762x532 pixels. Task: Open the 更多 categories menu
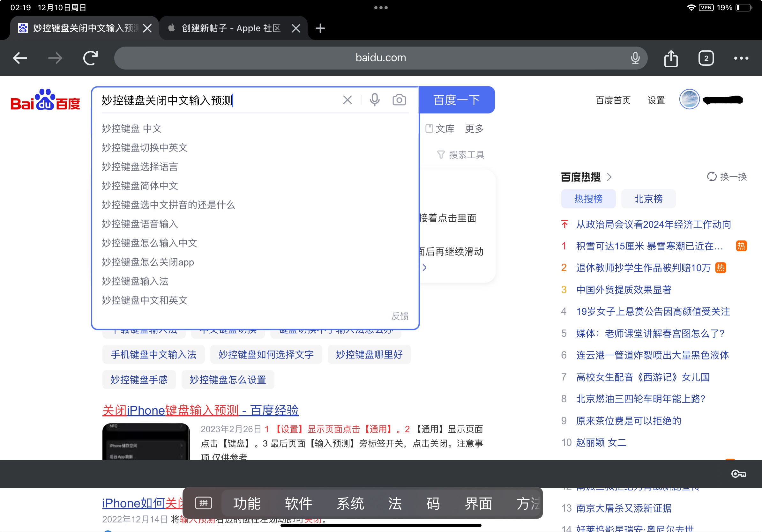(474, 129)
